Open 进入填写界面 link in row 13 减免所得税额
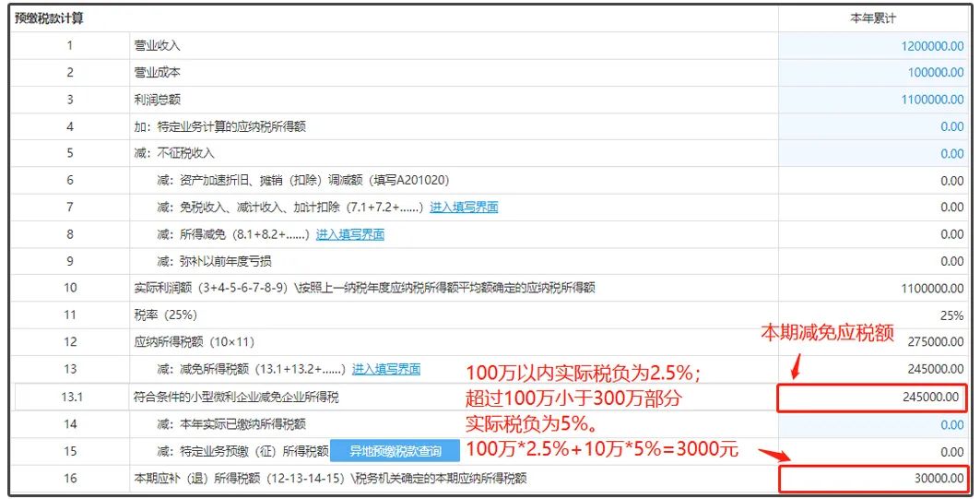Image resolution: width=980 pixels, height=499 pixels. click(386, 369)
